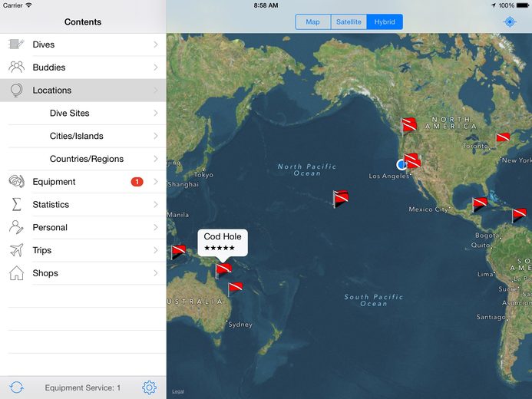Image resolution: width=532 pixels, height=399 pixels.
Task: Open settings gear icon
Action: coord(149,387)
